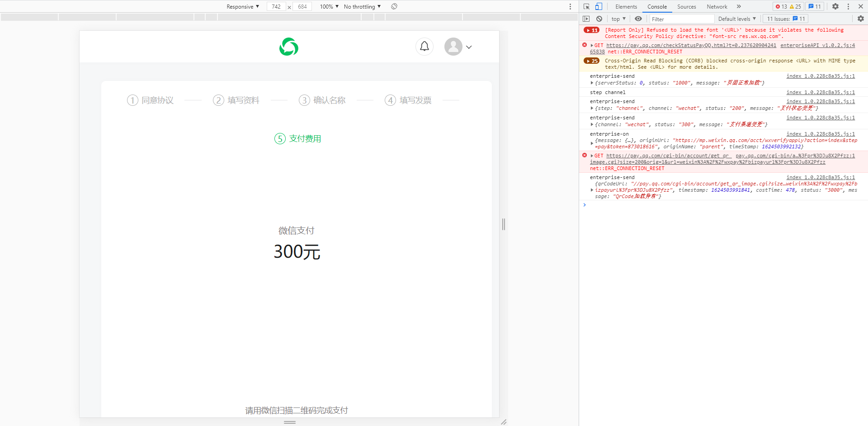Expand the checkStatusPayQQ GET error

pos(592,45)
